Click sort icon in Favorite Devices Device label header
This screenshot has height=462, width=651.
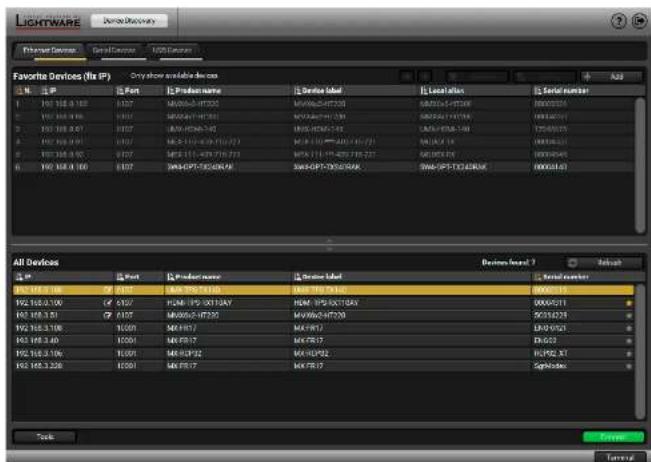[x=297, y=90]
